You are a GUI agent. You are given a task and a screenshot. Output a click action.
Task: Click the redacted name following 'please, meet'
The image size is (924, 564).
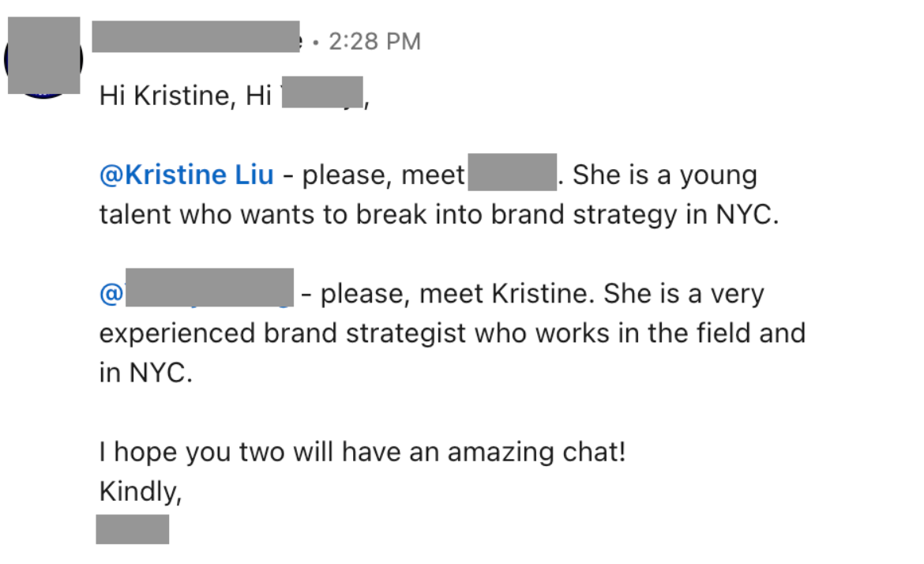(x=513, y=173)
